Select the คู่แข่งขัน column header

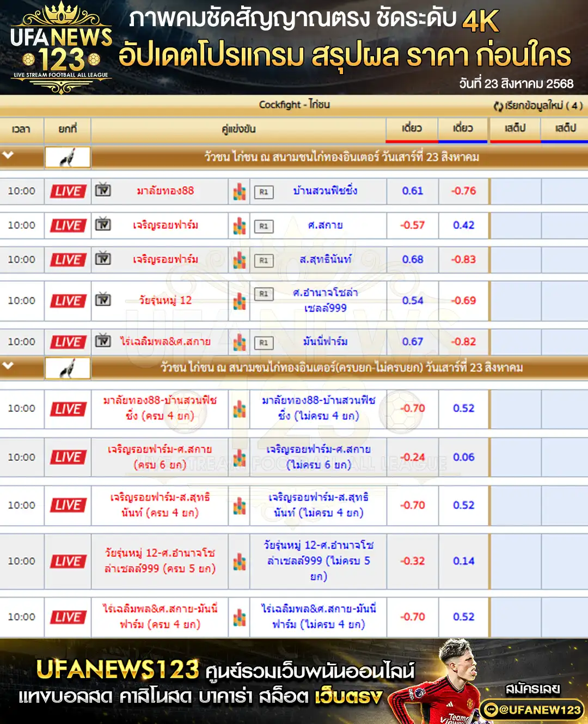[238, 129]
